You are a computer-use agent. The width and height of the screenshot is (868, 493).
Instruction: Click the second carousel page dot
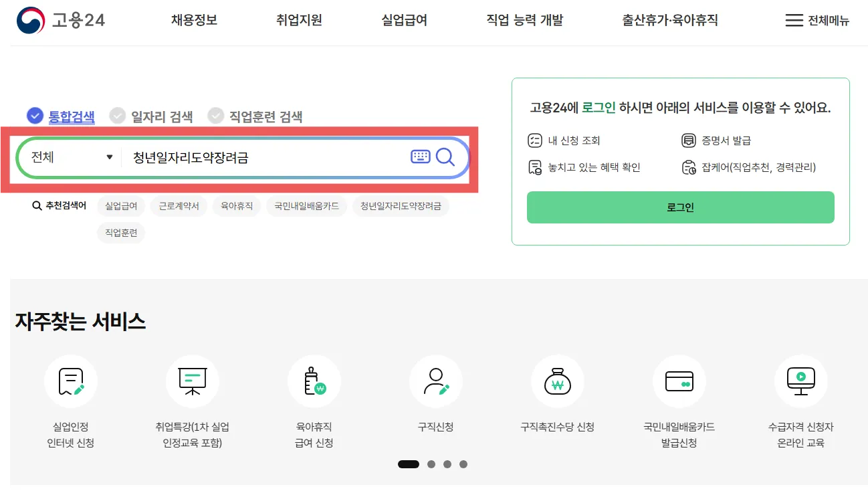pyautogui.click(x=431, y=464)
